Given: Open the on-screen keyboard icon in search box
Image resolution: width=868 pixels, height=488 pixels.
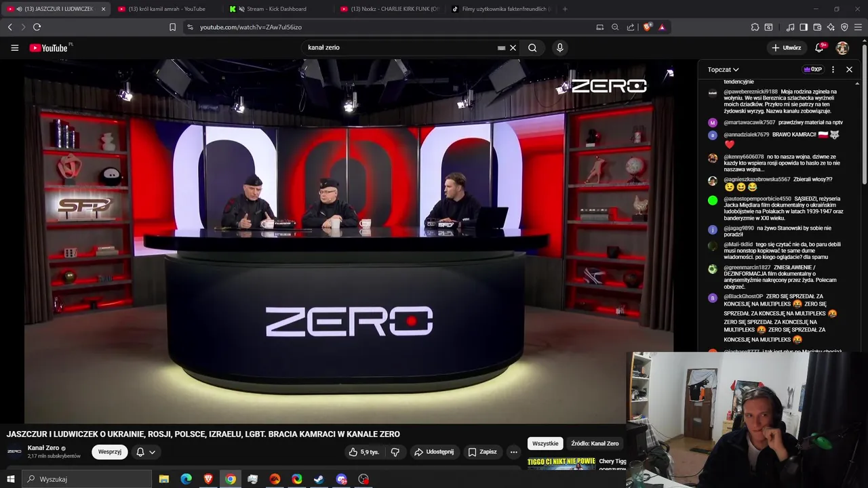Looking at the screenshot, I should (501, 47).
